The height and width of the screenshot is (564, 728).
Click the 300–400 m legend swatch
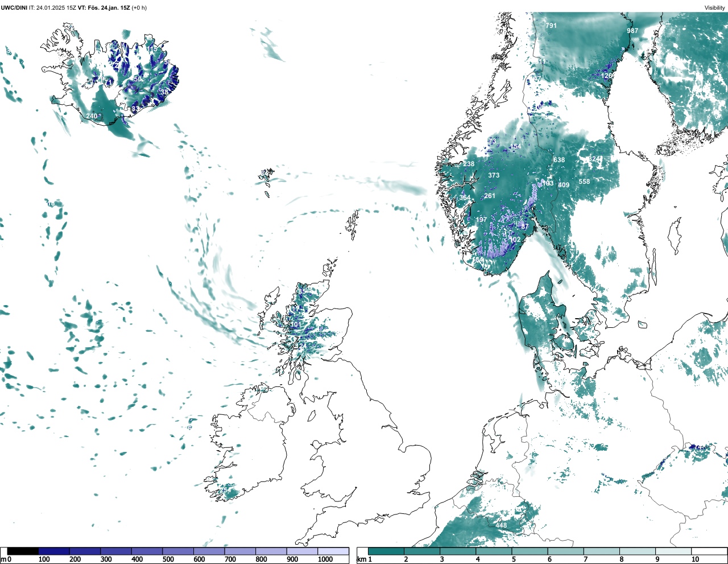click(116, 551)
